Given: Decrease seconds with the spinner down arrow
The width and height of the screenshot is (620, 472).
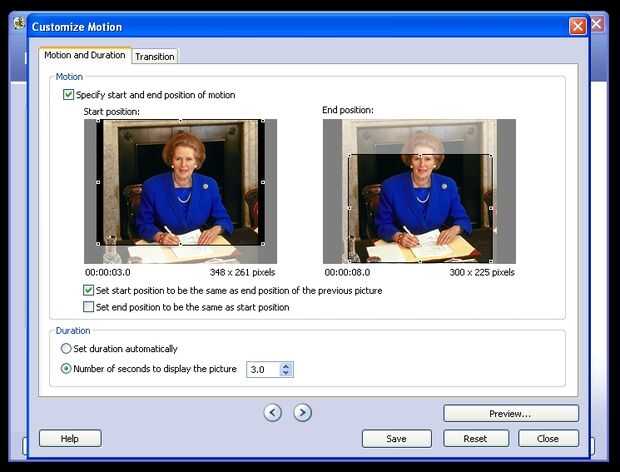Looking at the screenshot, I should point(286,373).
